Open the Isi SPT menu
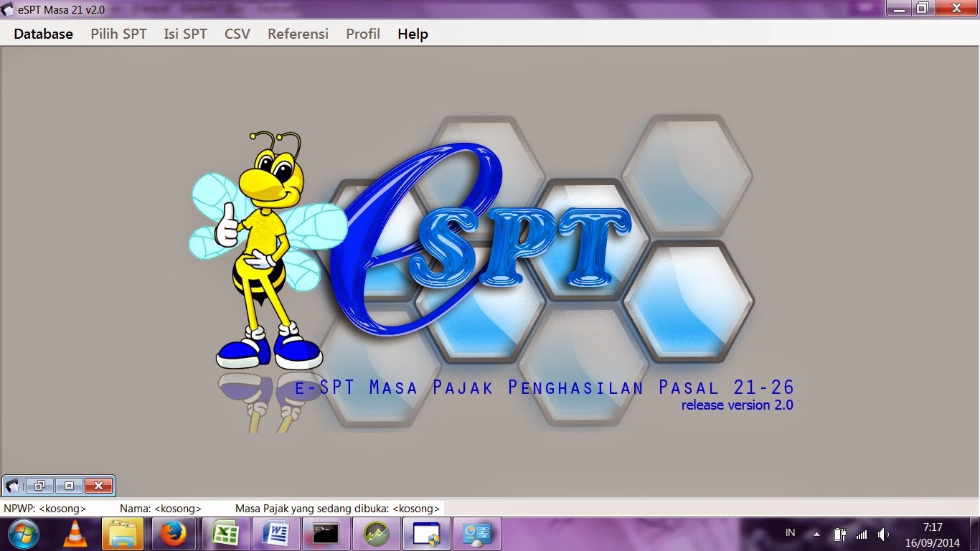The height and width of the screenshot is (551, 980). (185, 34)
